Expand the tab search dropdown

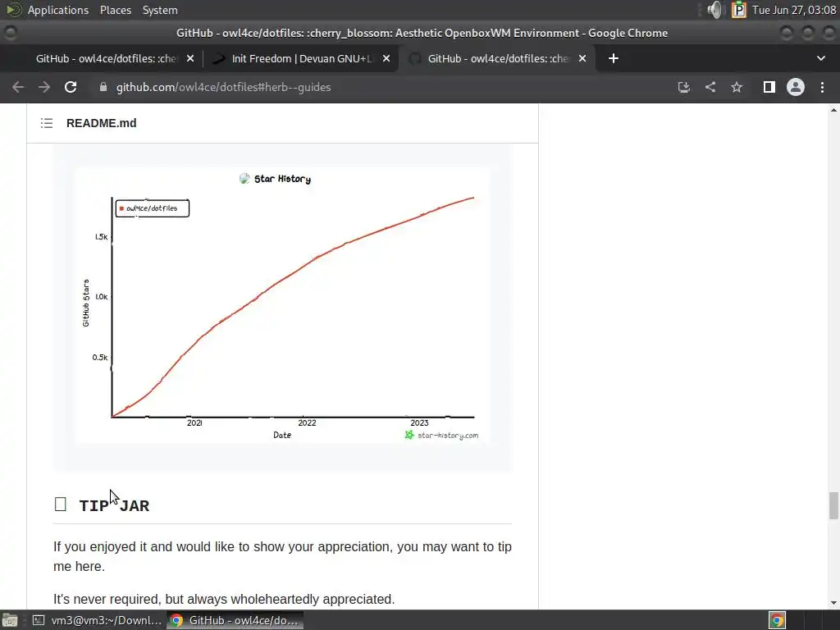point(820,58)
